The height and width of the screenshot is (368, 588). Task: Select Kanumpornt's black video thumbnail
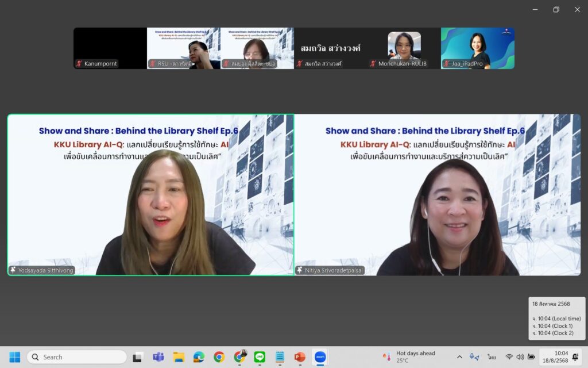pyautogui.click(x=110, y=48)
